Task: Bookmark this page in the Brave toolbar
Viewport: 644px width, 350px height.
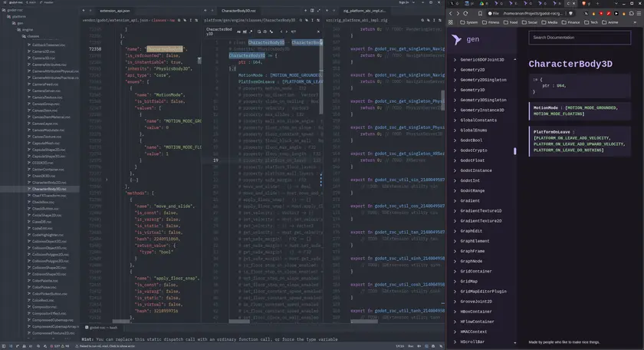Action: pos(480,13)
